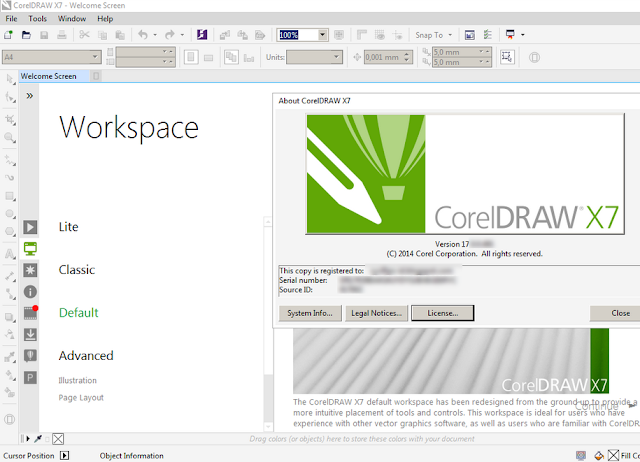This screenshot has width=640, height=462.
Task: Open the What's New star icon
Action: [x=30, y=270]
